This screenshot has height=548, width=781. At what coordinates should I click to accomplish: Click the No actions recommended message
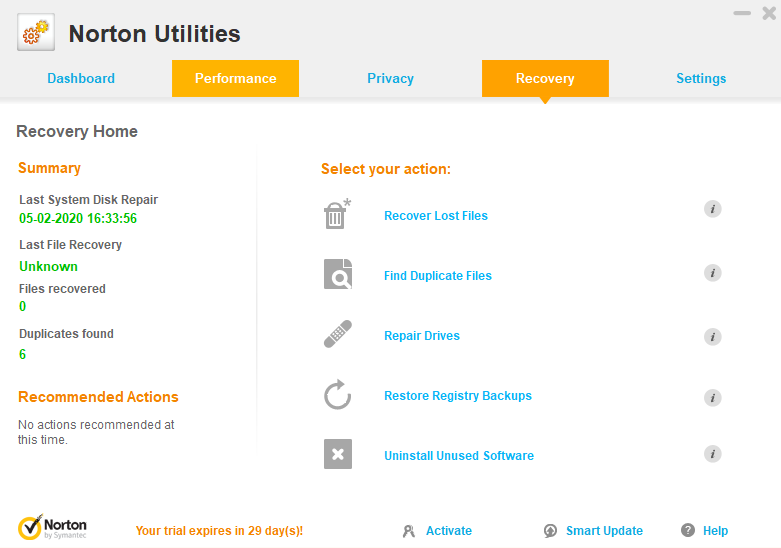pyautogui.click(x=96, y=432)
